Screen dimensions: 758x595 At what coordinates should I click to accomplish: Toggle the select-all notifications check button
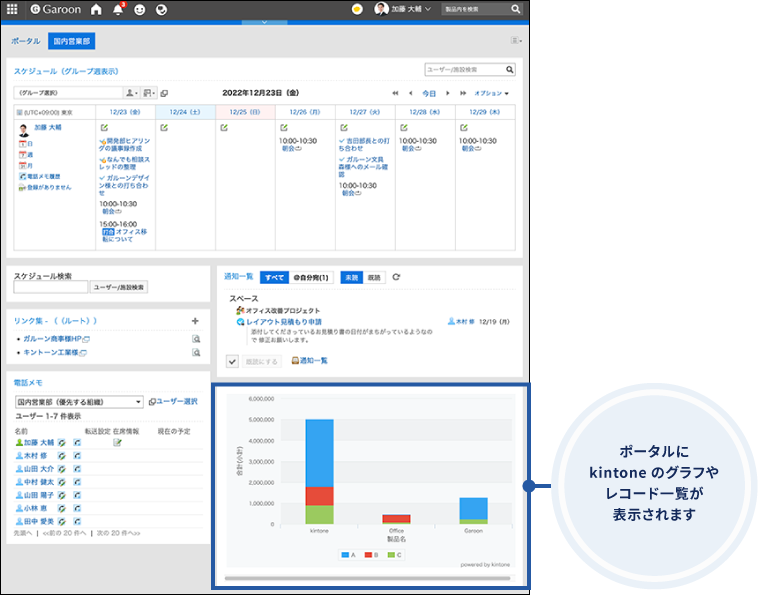tap(233, 361)
